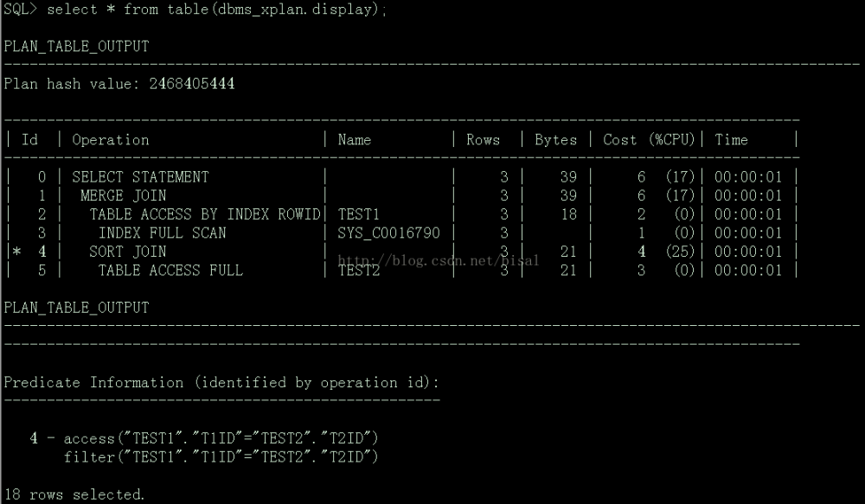Image resolution: width=865 pixels, height=504 pixels.
Task: Click the INDEX FULL SCAN operation
Action: pos(162,233)
